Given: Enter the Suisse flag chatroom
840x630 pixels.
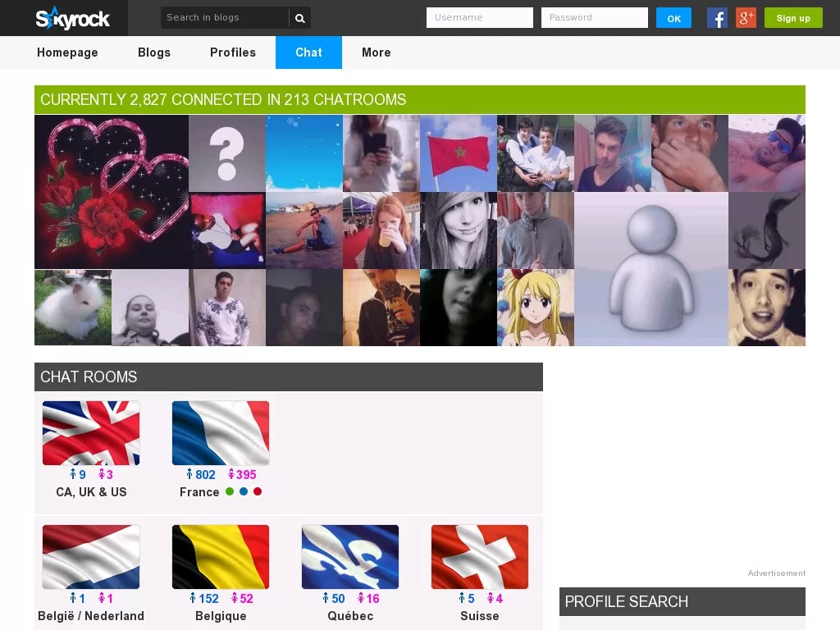Looking at the screenshot, I should [x=480, y=557].
